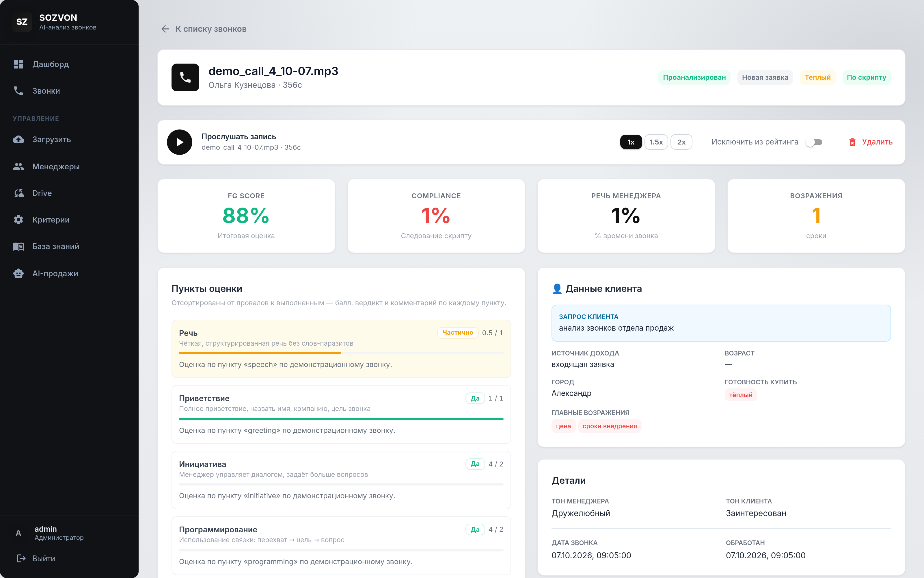Click the Новая заявка tag
This screenshot has width=924, height=578.
coord(765,77)
